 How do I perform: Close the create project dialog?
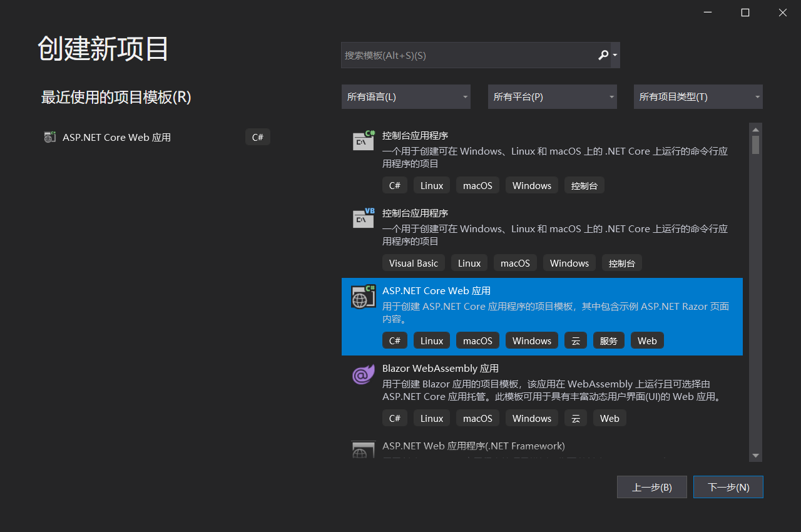782,13
